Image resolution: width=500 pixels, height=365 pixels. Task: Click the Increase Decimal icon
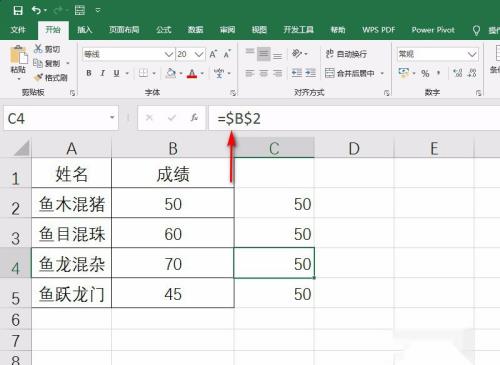(458, 73)
